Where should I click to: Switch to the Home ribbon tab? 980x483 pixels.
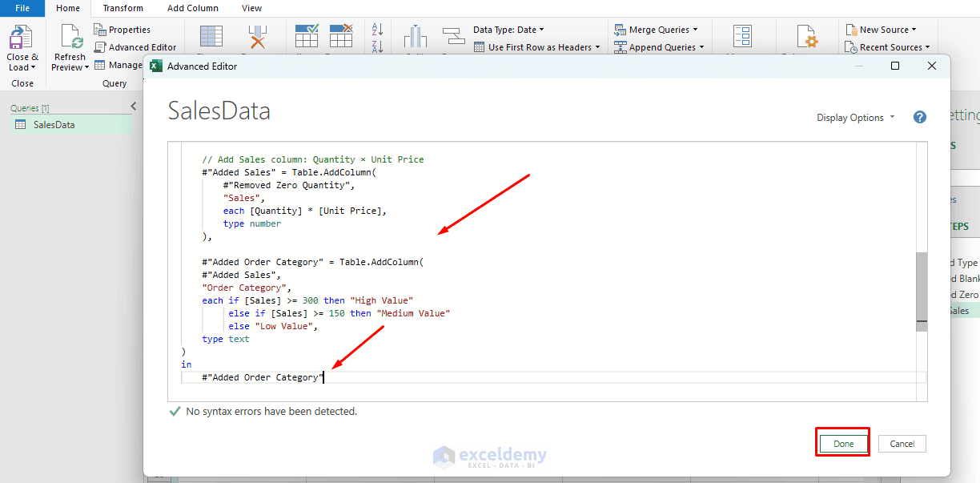pos(68,8)
